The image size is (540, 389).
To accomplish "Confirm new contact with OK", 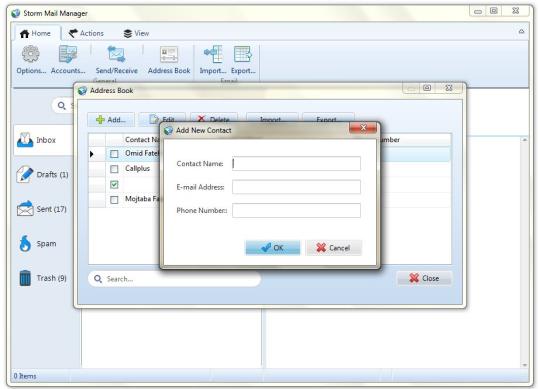I will (x=273, y=248).
